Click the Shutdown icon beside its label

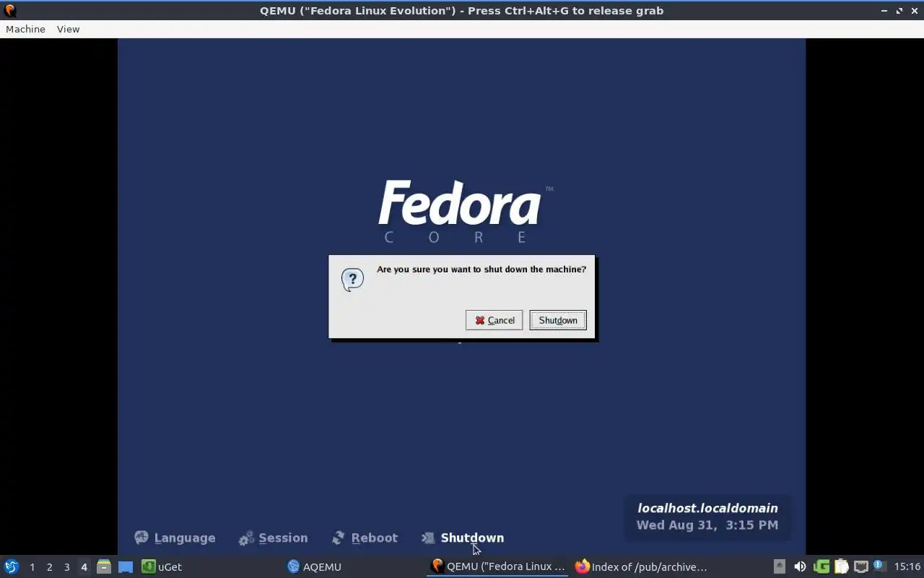tap(428, 538)
